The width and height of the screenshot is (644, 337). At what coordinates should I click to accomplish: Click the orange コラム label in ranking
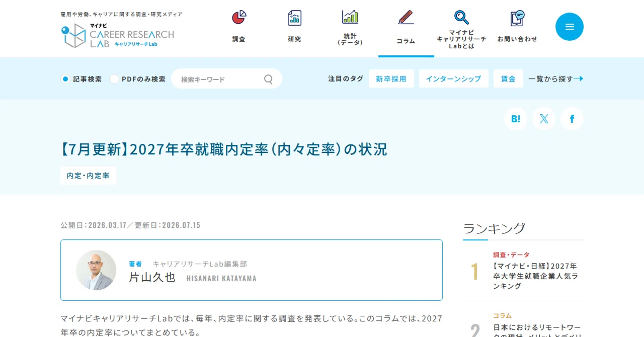(502, 315)
